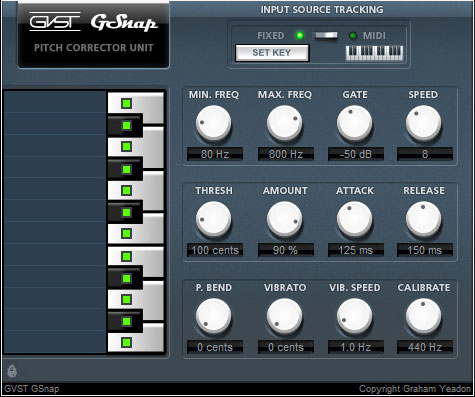Viewport: 475px width, 397px height.
Task: Click the MIN. FREQ knob
Action: 214,123
